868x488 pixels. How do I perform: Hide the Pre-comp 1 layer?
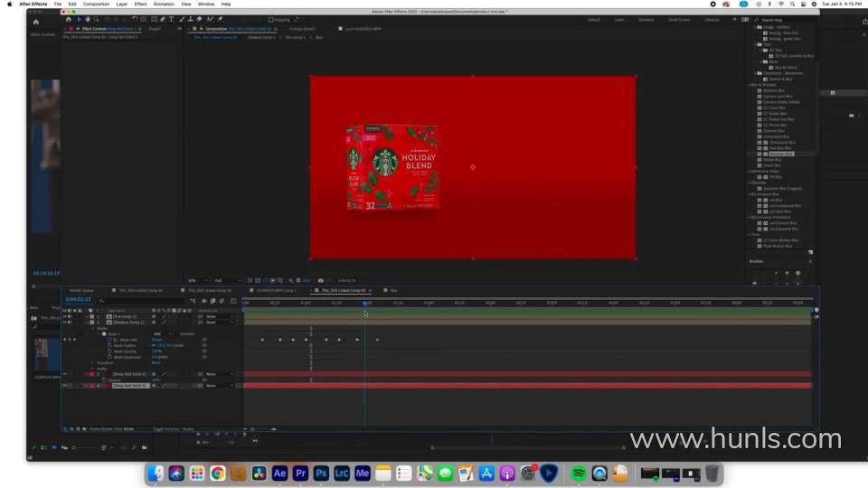tap(65, 316)
